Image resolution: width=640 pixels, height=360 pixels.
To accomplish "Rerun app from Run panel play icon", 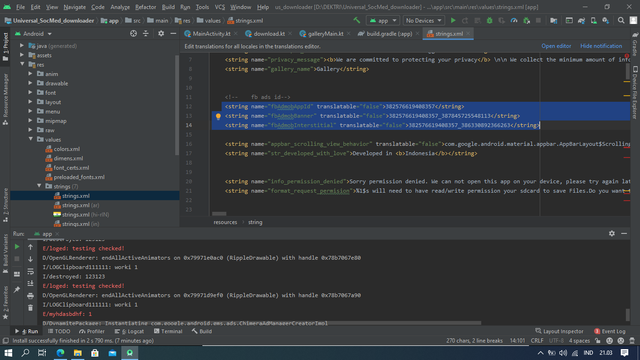I will pos(17,247).
